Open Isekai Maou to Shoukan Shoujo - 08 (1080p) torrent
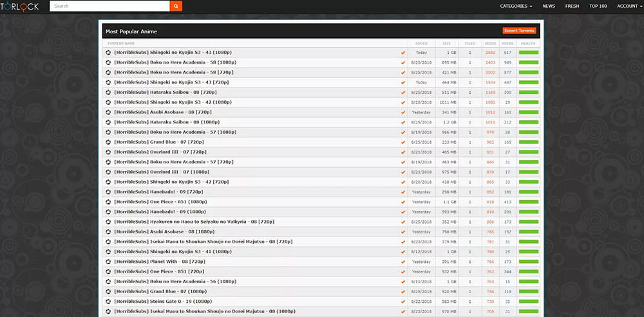The image size is (644, 317). [205, 312]
